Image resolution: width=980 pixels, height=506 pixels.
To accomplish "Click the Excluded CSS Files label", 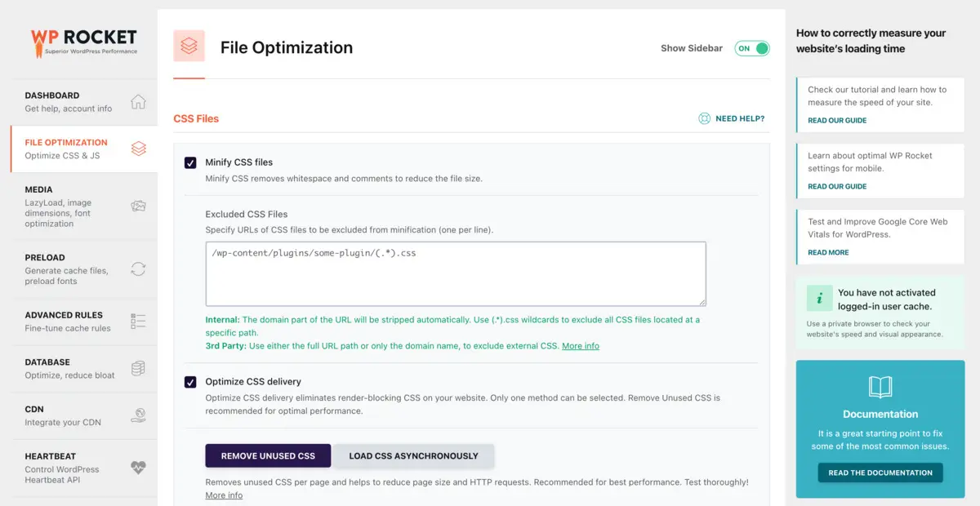I will [247, 215].
